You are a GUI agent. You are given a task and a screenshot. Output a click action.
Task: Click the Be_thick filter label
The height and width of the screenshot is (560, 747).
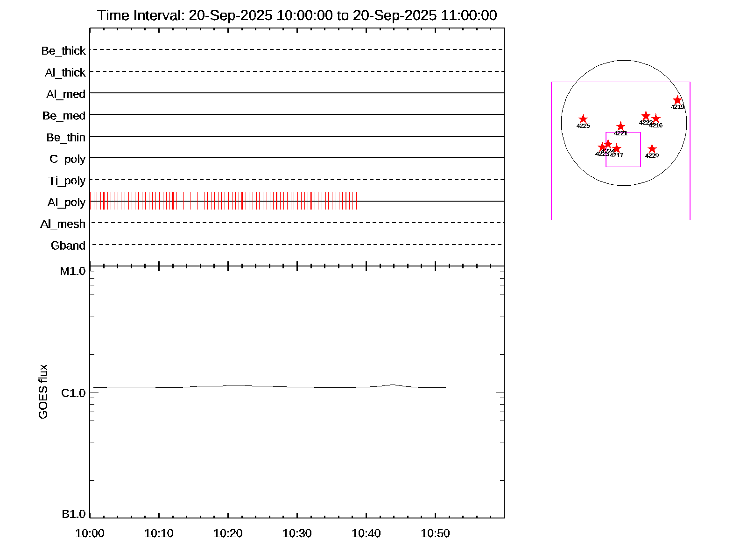coord(63,51)
